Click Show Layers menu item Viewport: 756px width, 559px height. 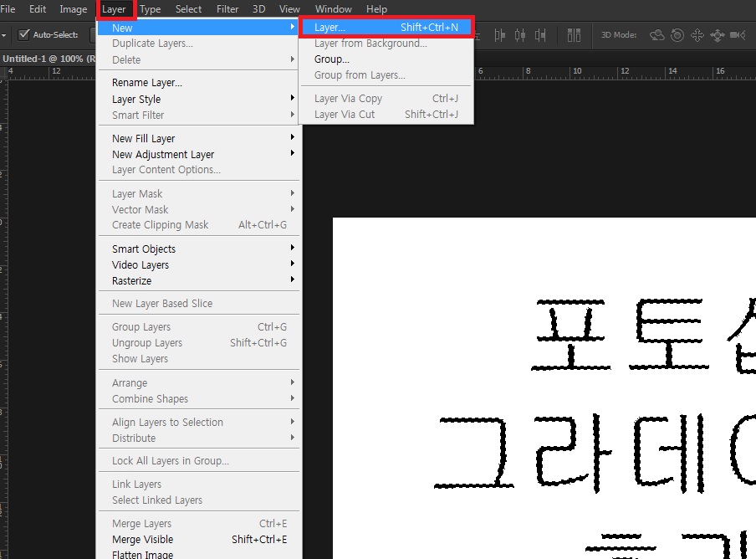pos(199,359)
